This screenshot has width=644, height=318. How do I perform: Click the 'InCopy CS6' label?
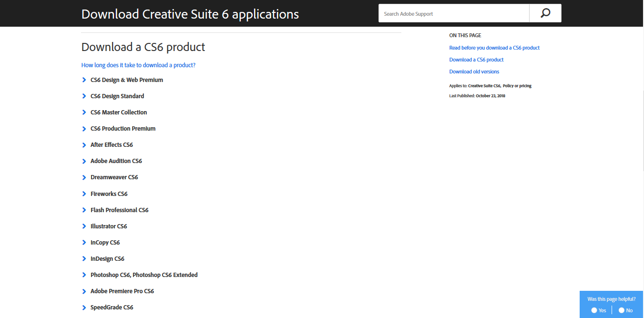[x=105, y=243]
